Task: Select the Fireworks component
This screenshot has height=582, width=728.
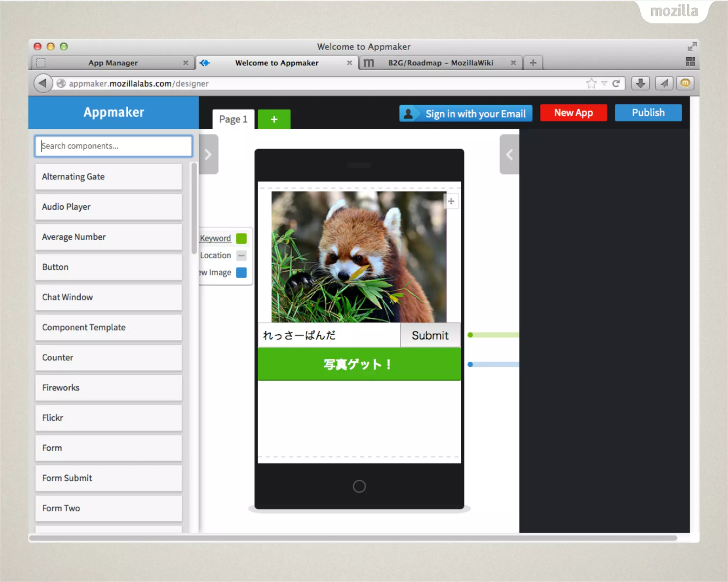Action: pyautogui.click(x=108, y=387)
